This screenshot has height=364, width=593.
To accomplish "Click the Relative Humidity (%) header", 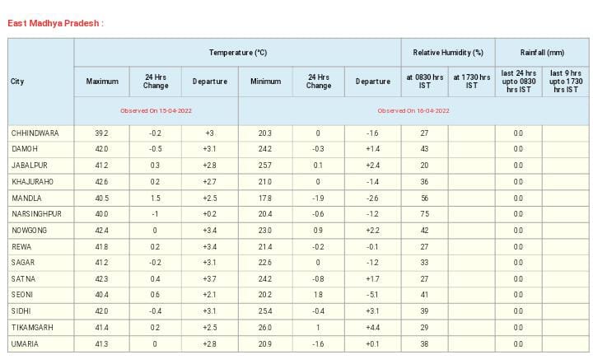I will [447, 53].
